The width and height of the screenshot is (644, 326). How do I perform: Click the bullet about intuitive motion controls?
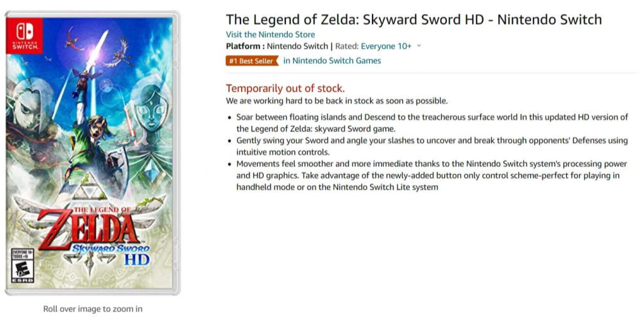(432, 146)
